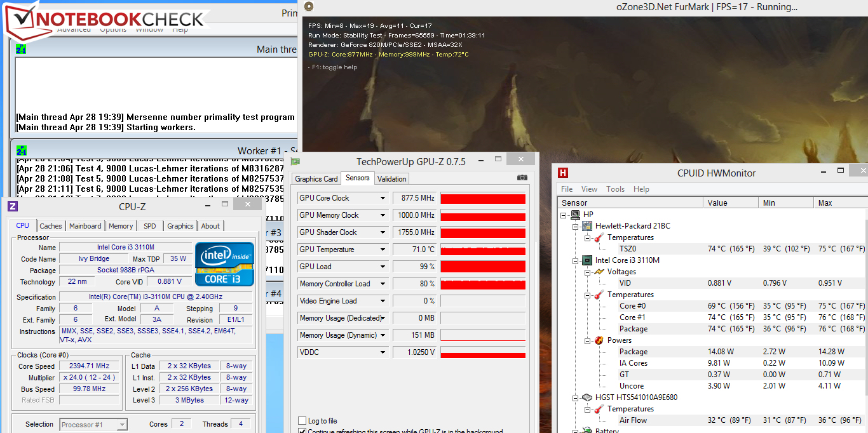This screenshot has width=868, height=433.
Task: Click the GPU-Z title bar app icon
Action: click(295, 162)
